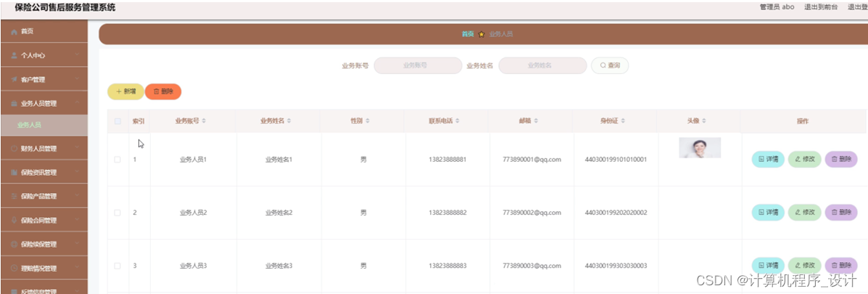Viewport: 868px width, 294px height.
Task: Click the 查询 search button
Action: [x=609, y=65]
